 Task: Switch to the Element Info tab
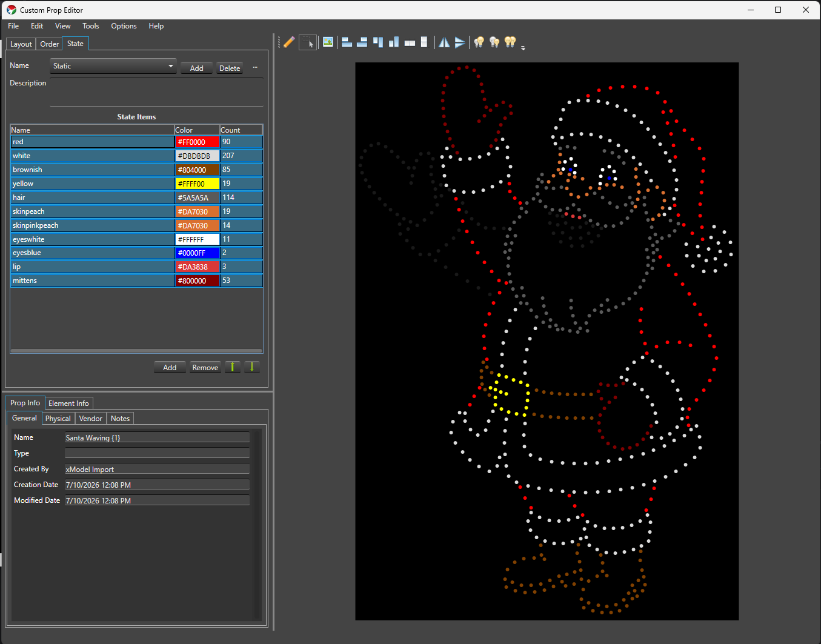[68, 403]
